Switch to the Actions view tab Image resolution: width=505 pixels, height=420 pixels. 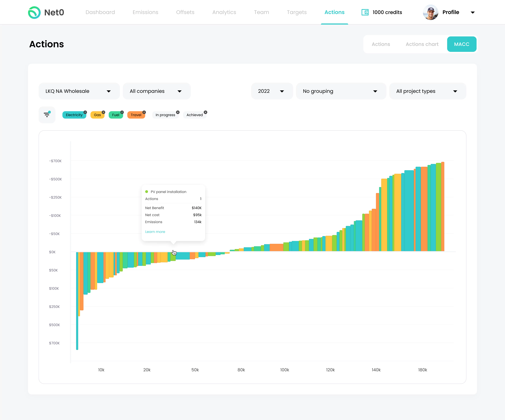tap(381, 44)
